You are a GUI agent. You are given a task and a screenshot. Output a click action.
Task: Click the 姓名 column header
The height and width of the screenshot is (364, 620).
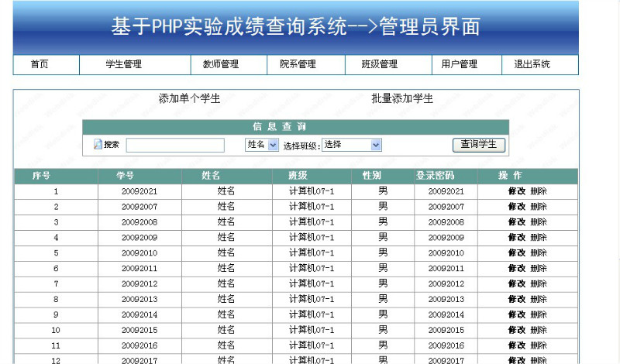pyautogui.click(x=211, y=176)
